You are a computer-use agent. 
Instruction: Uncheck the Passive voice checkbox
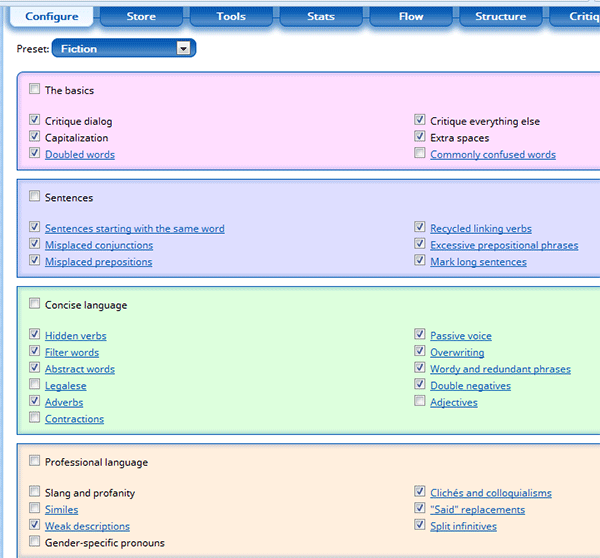point(420,335)
